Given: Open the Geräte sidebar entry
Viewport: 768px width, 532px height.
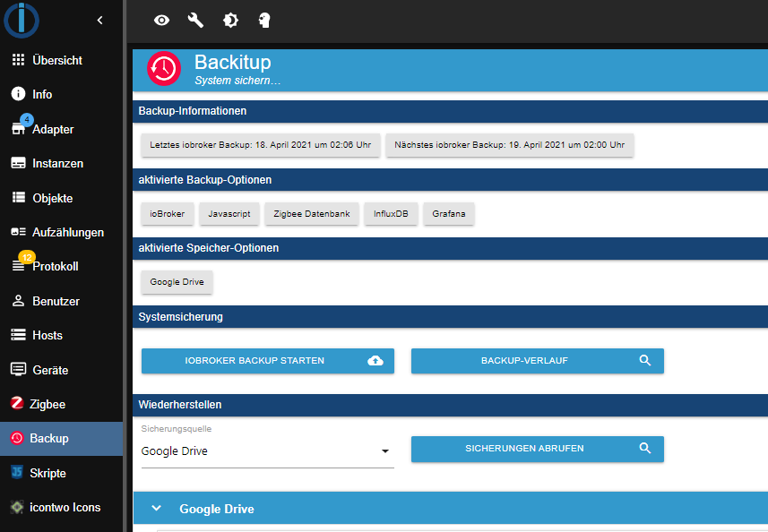Looking at the screenshot, I should pyautogui.click(x=61, y=370).
